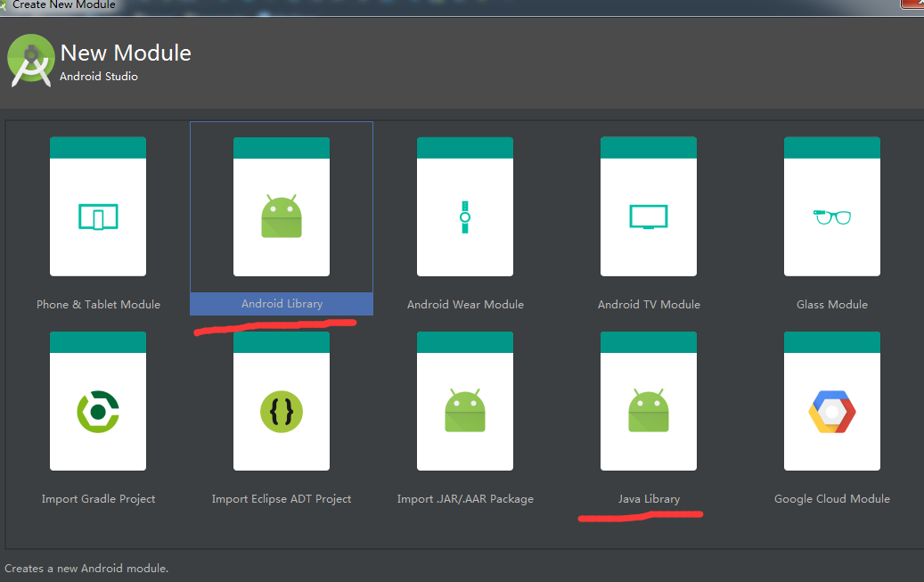This screenshot has width=924, height=582.
Task: Click the "Glass Module" label
Action: (x=832, y=304)
